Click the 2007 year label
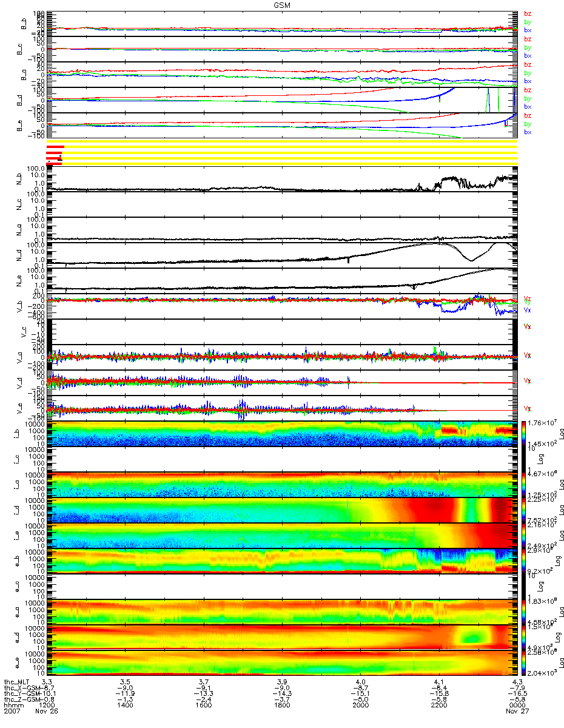The width and height of the screenshot is (564, 728). [12, 712]
